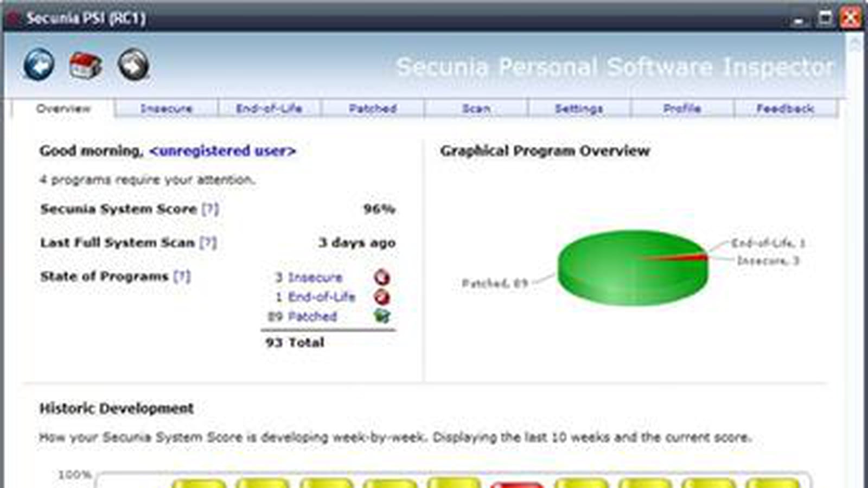Click '4 programs require your attention' text
The height and width of the screenshot is (488, 868).
[x=146, y=179]
